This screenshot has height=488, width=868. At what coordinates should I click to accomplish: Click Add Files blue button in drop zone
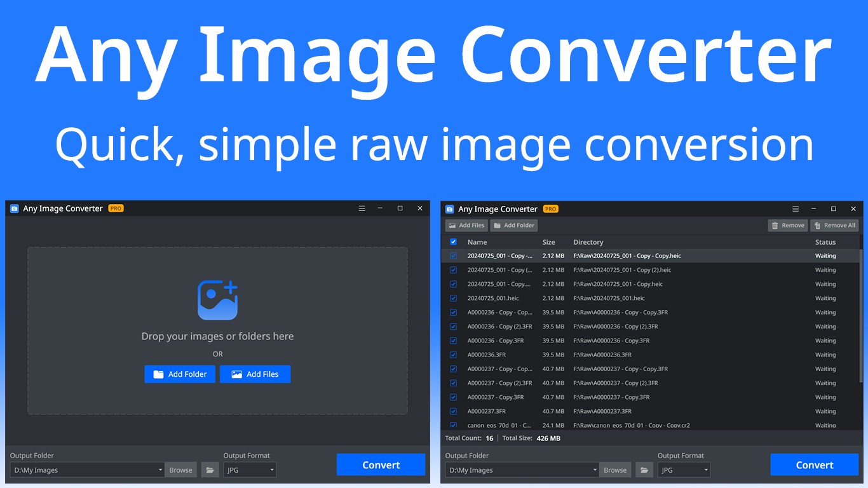(x=255, y=374)
